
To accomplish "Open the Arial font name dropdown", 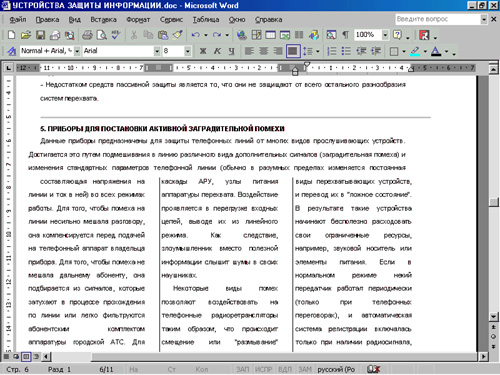I will (x=157, y=51).
